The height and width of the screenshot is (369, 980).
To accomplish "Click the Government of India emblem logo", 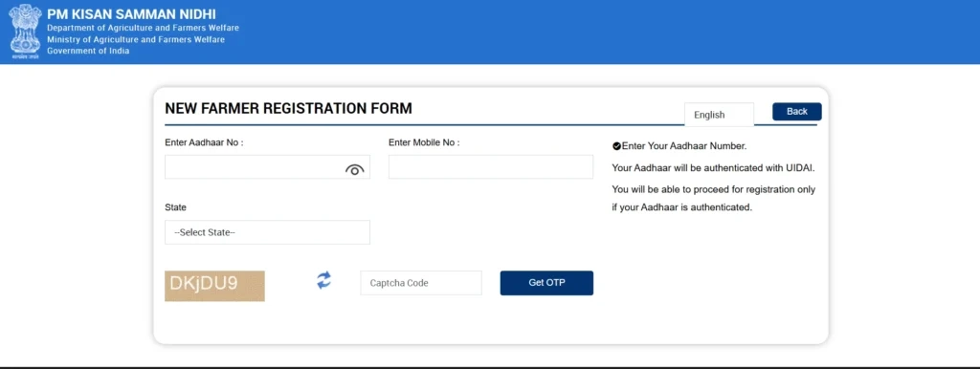I will pyautogui.click(x=25, y=32).
